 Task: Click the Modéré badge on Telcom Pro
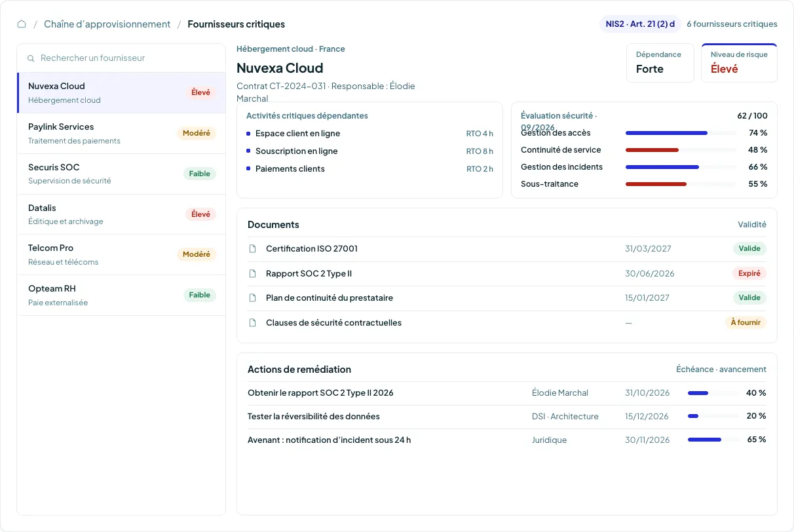coord(197,255)
